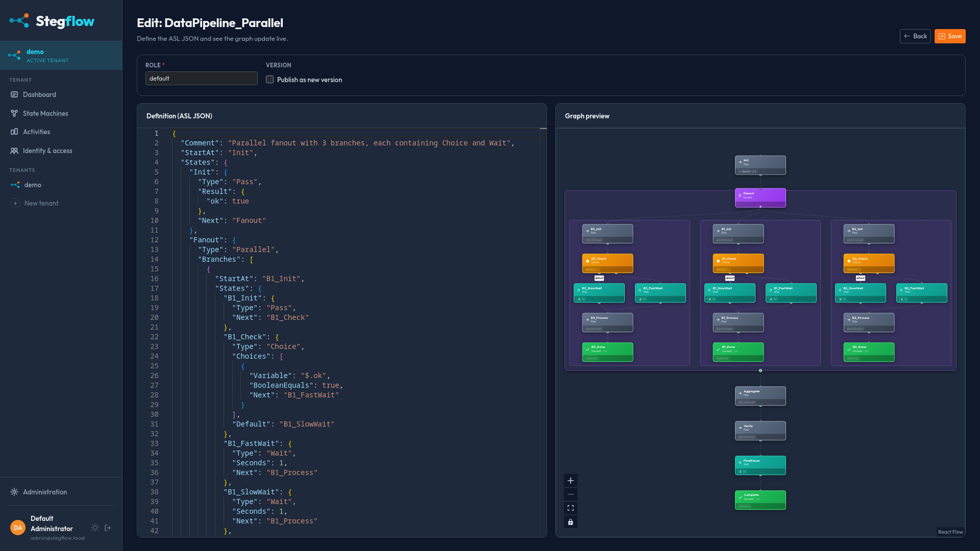The height and width of the screenshot is (551, 980).
Task: Click the B3_Check choice node diamond icon
Action: (587, 261)
